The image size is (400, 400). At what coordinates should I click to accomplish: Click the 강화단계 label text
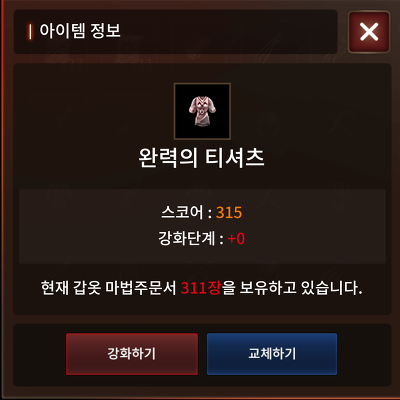click(x=187, y=239)
